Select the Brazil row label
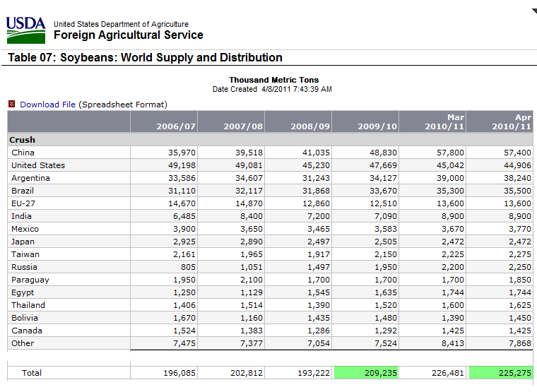537x392 pixels. pos(23,191)
